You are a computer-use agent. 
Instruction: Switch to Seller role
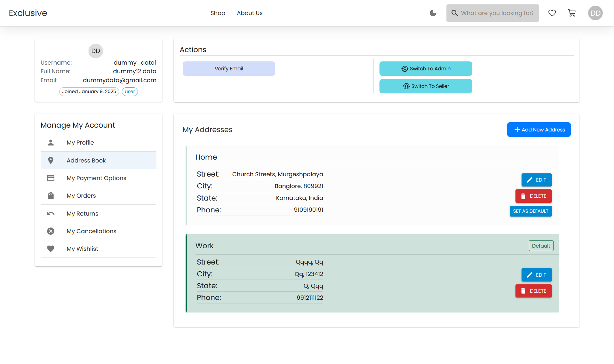pyautogui.click(x=426, y=86)
